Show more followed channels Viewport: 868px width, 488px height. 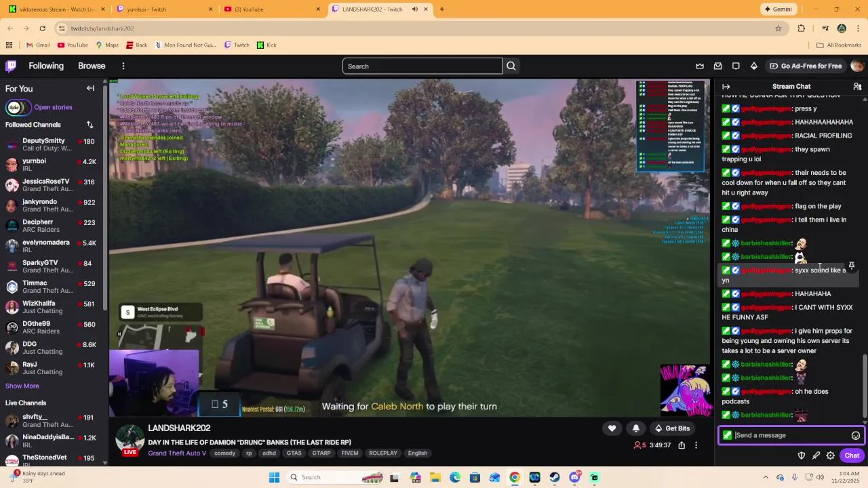pyautogui.click(x=22, y=386)
